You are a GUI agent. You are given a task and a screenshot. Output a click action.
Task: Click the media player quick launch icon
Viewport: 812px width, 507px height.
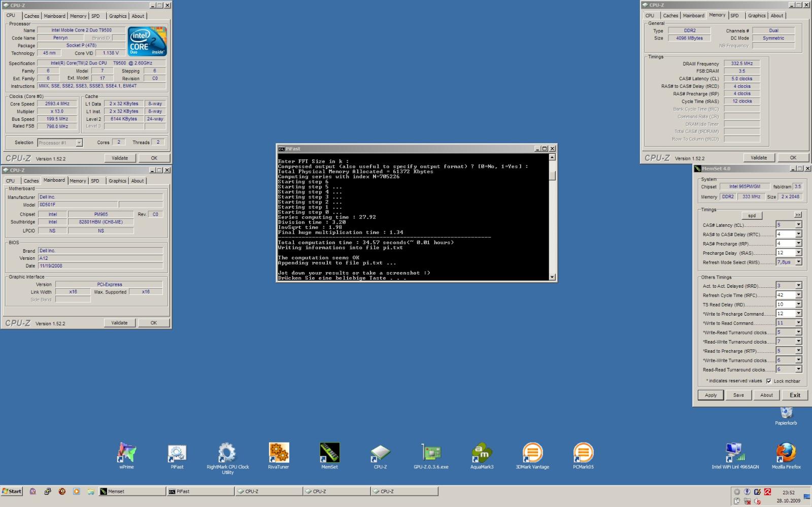coord(76,491)
